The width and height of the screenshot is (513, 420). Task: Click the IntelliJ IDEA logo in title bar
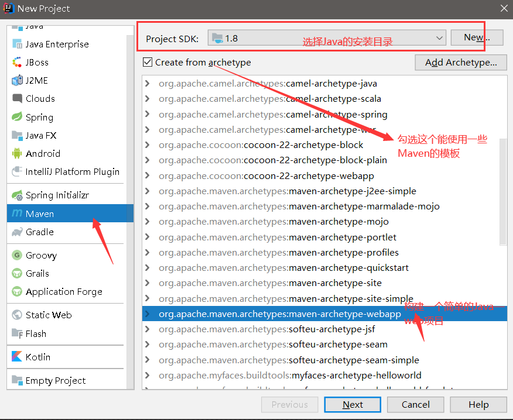click(9, 8)
